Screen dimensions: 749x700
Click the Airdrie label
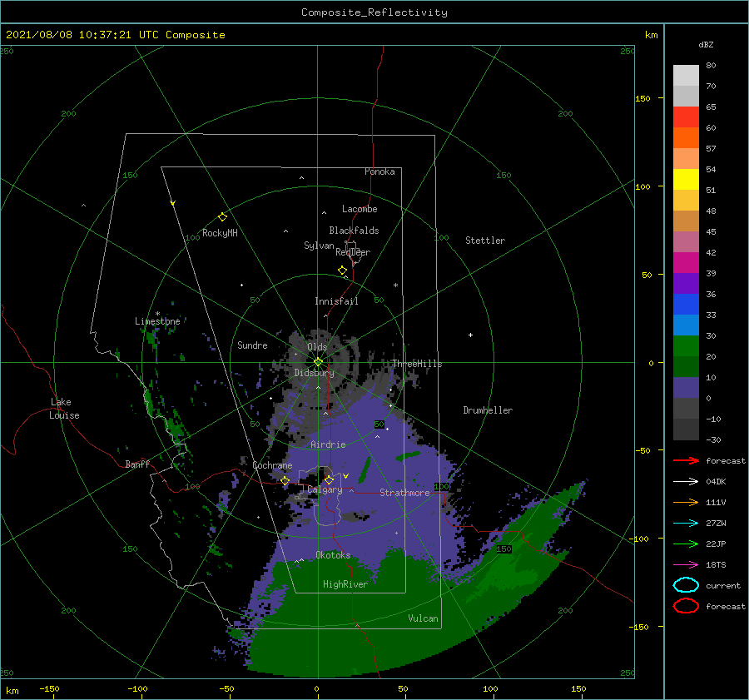pos(328,444)
